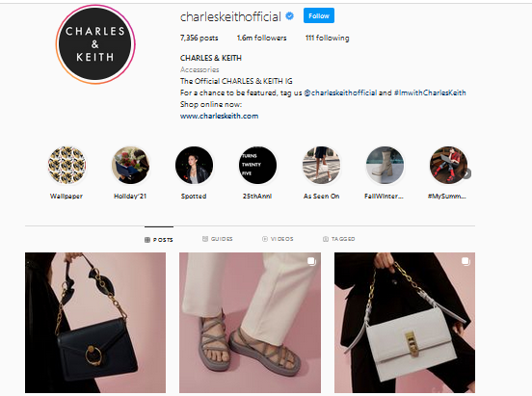
Task: Open the black handbag post thumbnail
Action: 95,323
